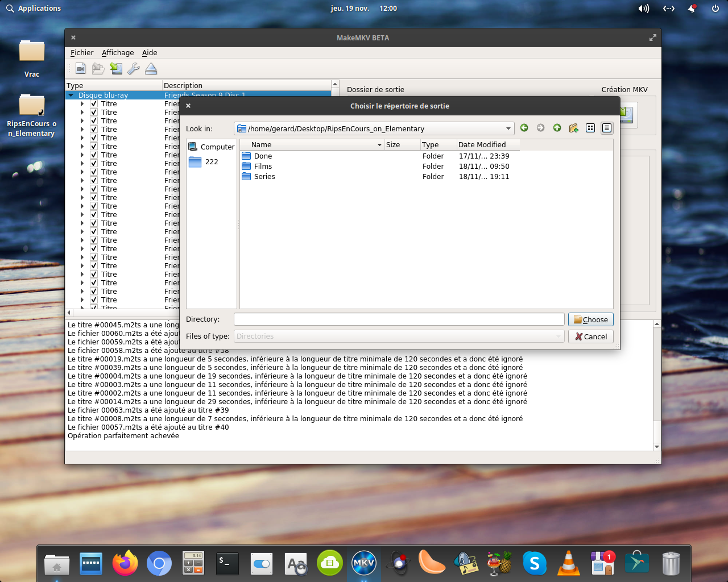Eject the disc with the eject icon
728x582 pixels.
(x=151, y=69)
